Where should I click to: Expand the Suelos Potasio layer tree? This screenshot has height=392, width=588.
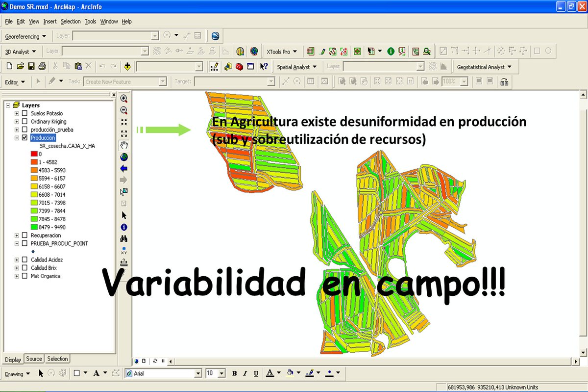click(17, 113)
